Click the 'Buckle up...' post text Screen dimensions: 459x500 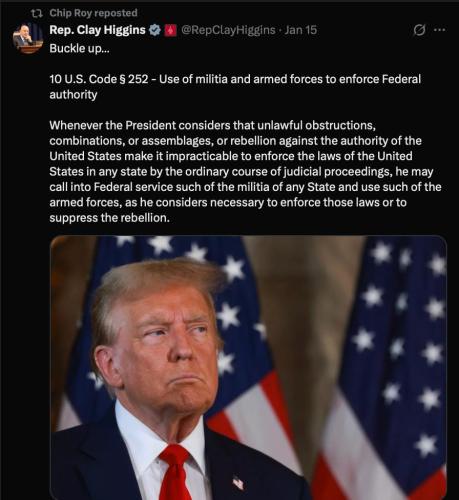point(79,49)
